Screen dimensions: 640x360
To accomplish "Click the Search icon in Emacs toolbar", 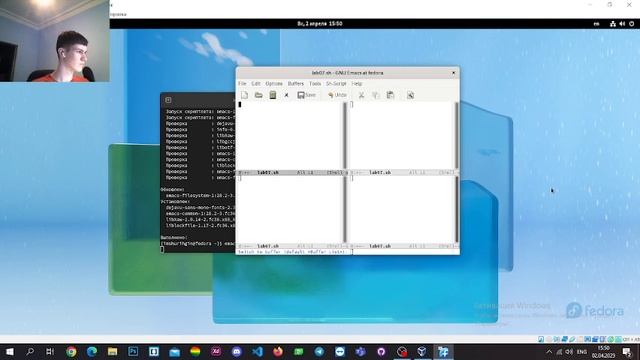I will (x=410, y=95).
